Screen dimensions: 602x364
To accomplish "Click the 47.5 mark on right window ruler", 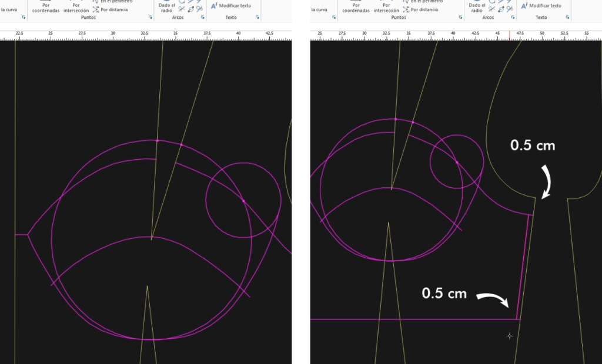I will tap(520, 33).
